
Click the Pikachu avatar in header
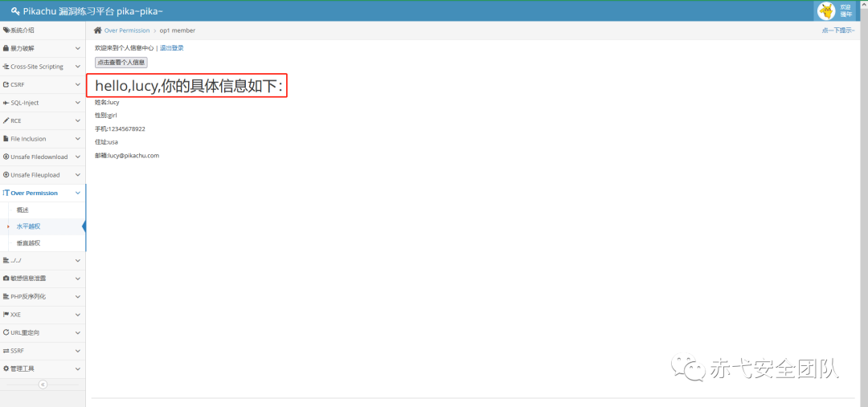click(x=826, y=11)
